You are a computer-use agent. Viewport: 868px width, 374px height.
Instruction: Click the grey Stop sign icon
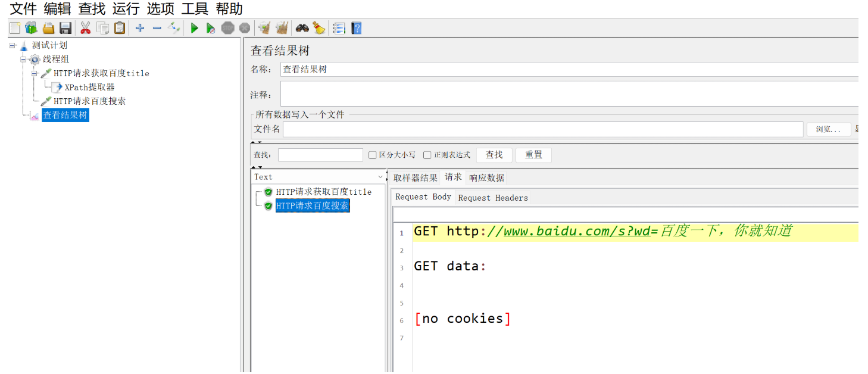pos(227,28)
